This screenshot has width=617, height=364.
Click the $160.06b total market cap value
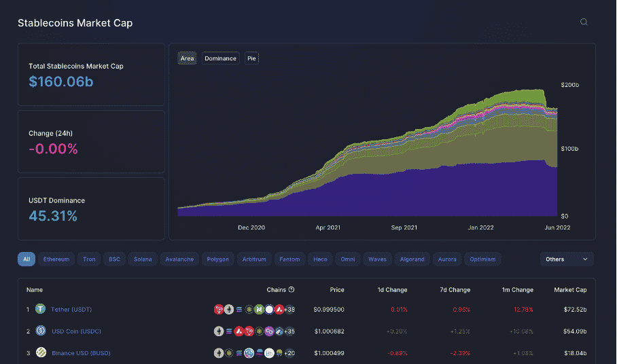point(61,81)
